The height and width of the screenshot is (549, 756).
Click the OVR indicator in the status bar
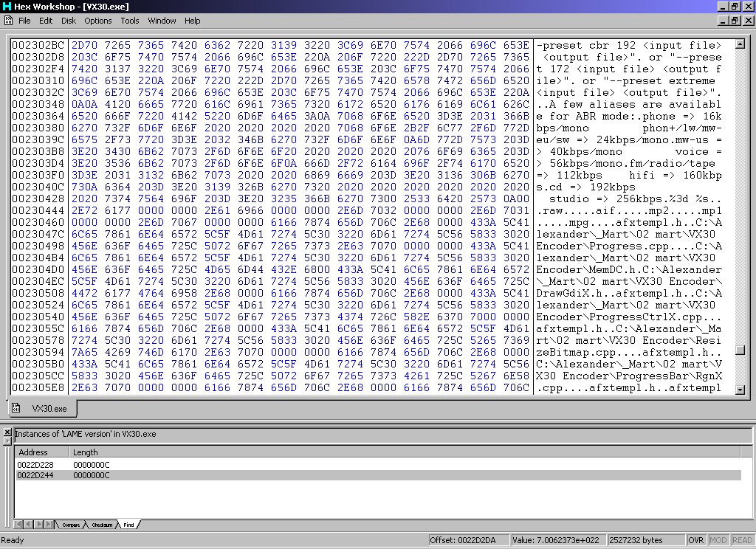click(695, 540)
